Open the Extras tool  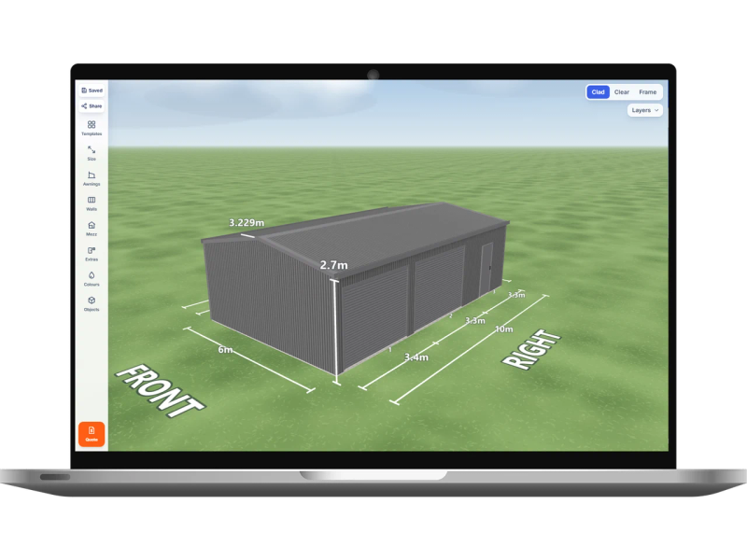point(92,254)
